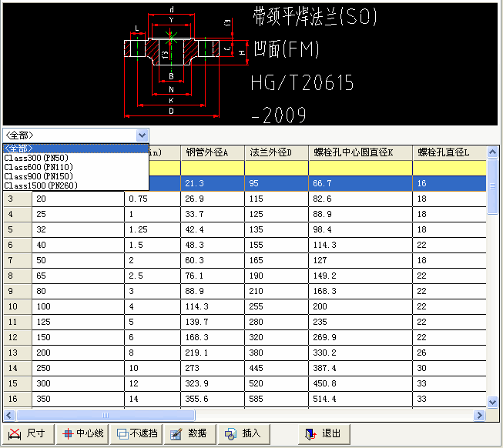Select row 10 header in table
Viewport: 503px width, 448px height.
tap(17, 306)
